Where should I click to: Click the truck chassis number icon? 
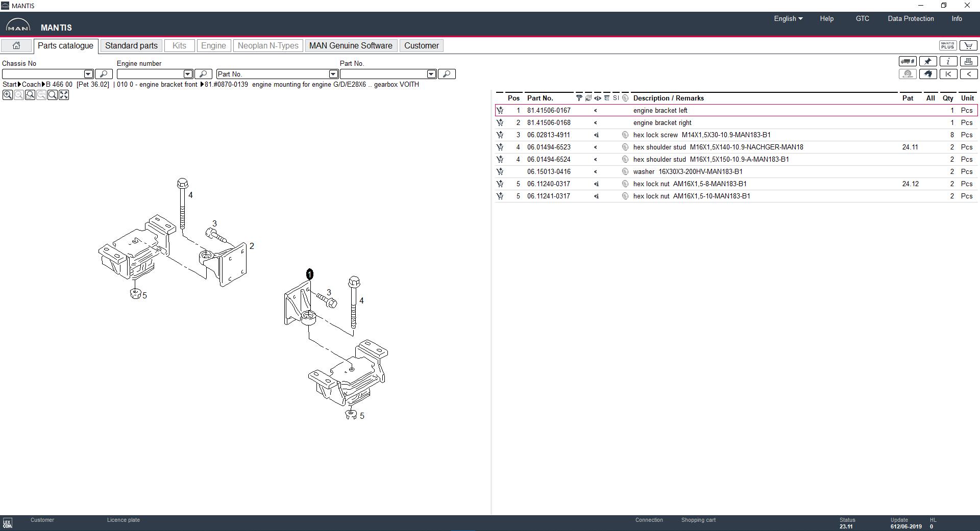click(908, 61)
